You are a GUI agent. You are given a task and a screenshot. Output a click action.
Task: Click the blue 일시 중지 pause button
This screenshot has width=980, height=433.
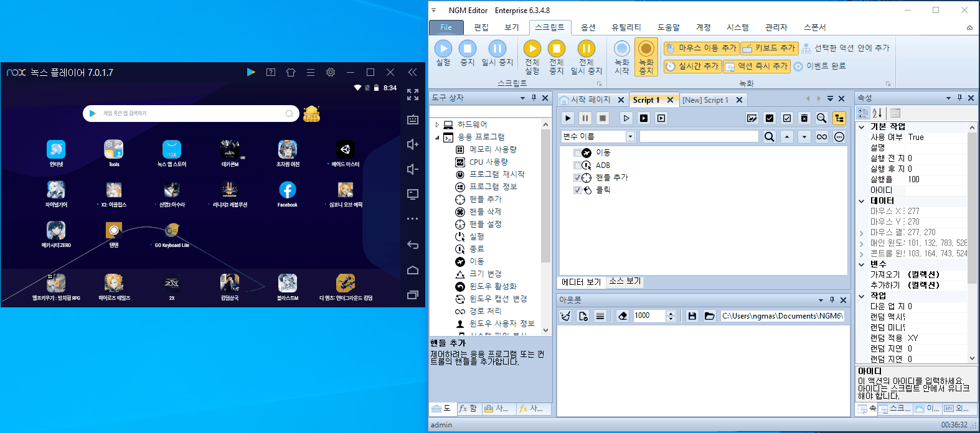[x=497, y=54]
